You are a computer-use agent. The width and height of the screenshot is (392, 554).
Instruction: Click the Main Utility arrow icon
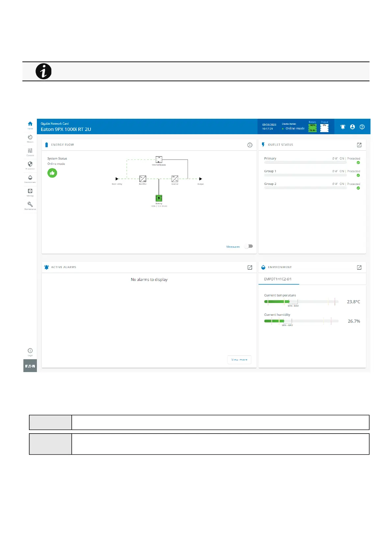click(117, 179)
